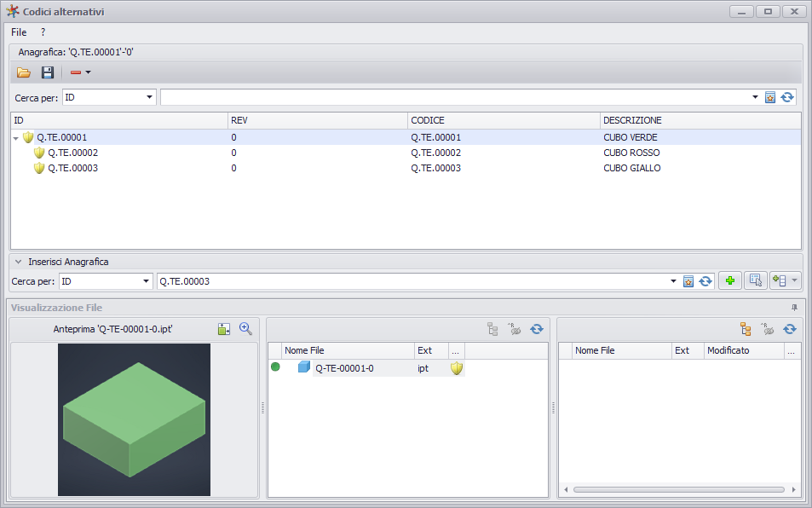812x508 pixels.
Task: Open the File menu
Action: point(19,32)
